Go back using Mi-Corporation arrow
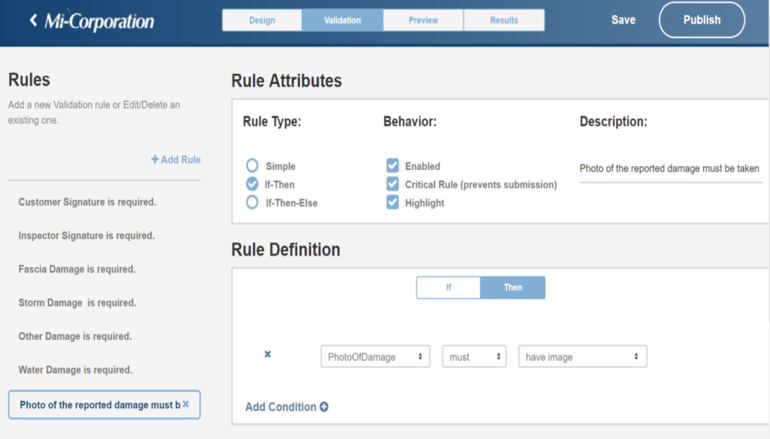Screen dimensions: 770x439 [33, 20]
